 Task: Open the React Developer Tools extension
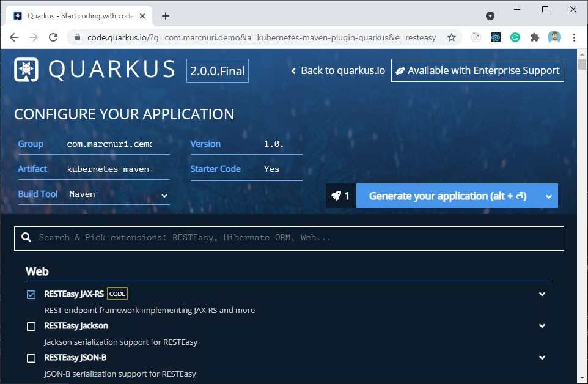pos(495,37)
